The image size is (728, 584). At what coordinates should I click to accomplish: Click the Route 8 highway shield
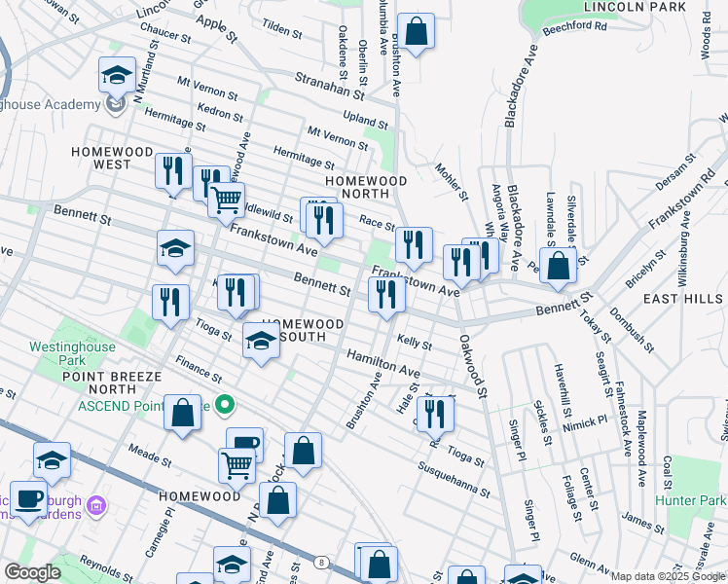tap(319, 562)
